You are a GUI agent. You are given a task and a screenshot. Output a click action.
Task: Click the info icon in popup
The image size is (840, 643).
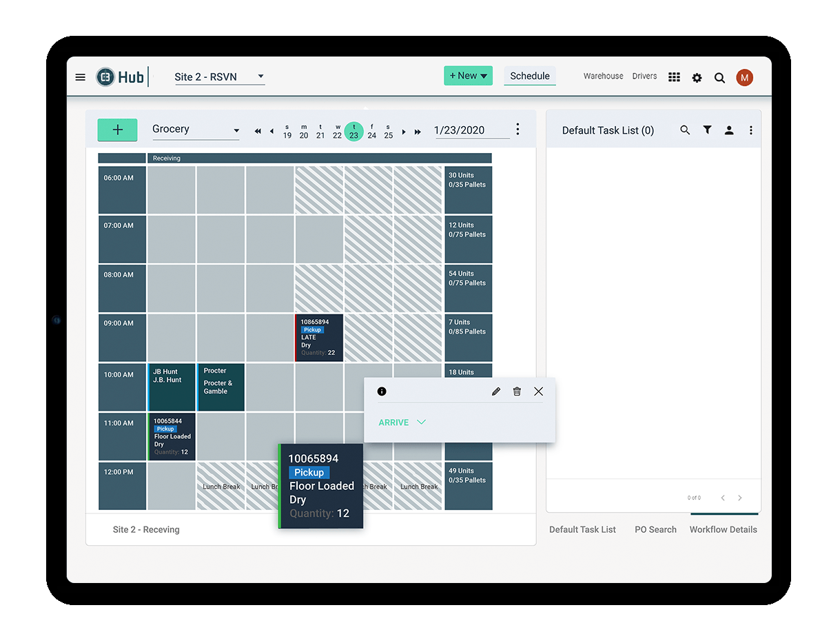382,391
